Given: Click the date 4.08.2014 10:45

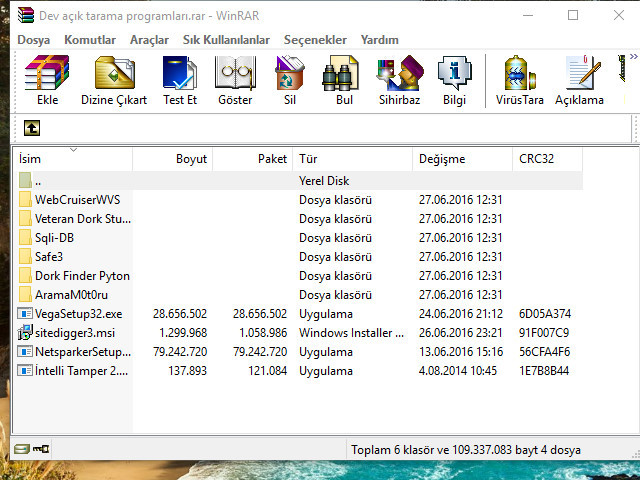Looking at the screenshot, I should pos(458,371).
